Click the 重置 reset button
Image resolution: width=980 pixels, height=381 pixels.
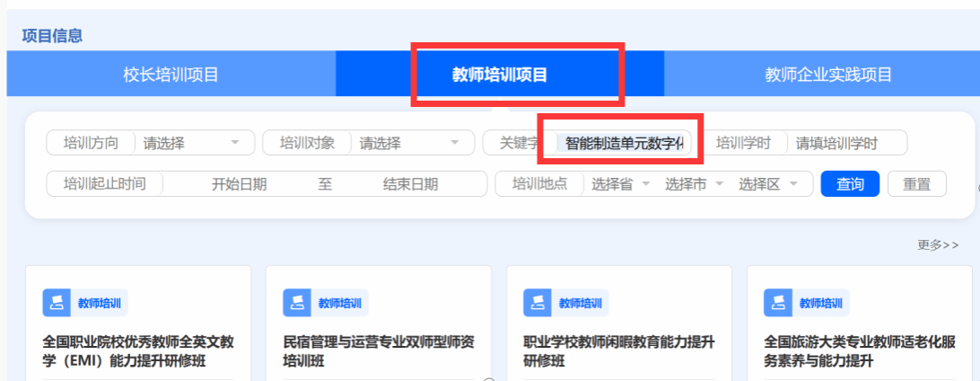[916, 184]
